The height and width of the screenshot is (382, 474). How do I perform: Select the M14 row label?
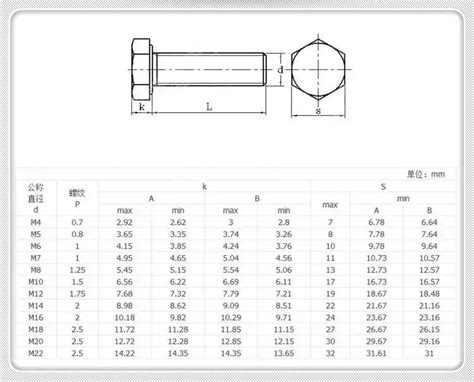(x=36, y=306)
